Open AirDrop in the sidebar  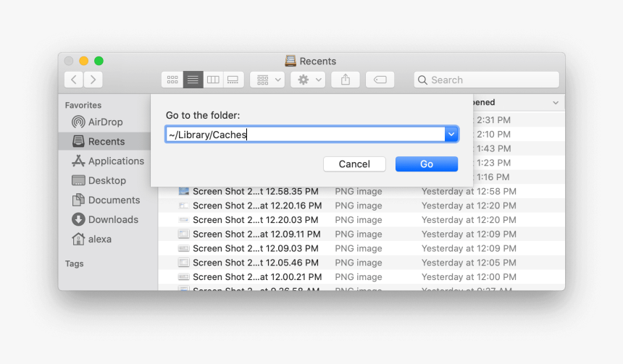point(105,122)
